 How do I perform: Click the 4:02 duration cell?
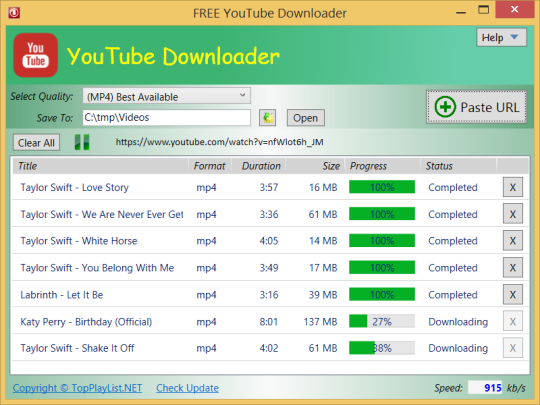(269, 348)
